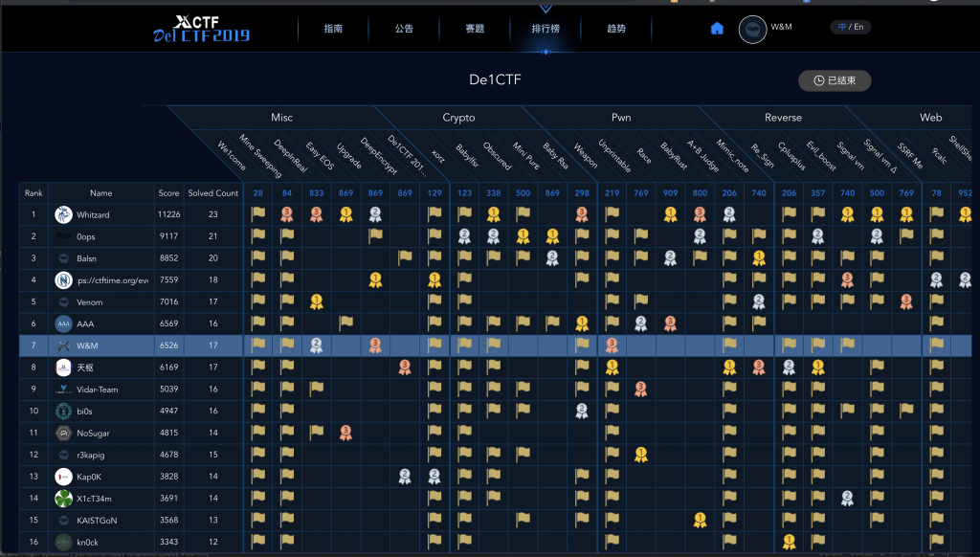Viewport: 980px width, 557px height.
Task: Select the 排行榜 navigation tab
Action: pos(546,28)
